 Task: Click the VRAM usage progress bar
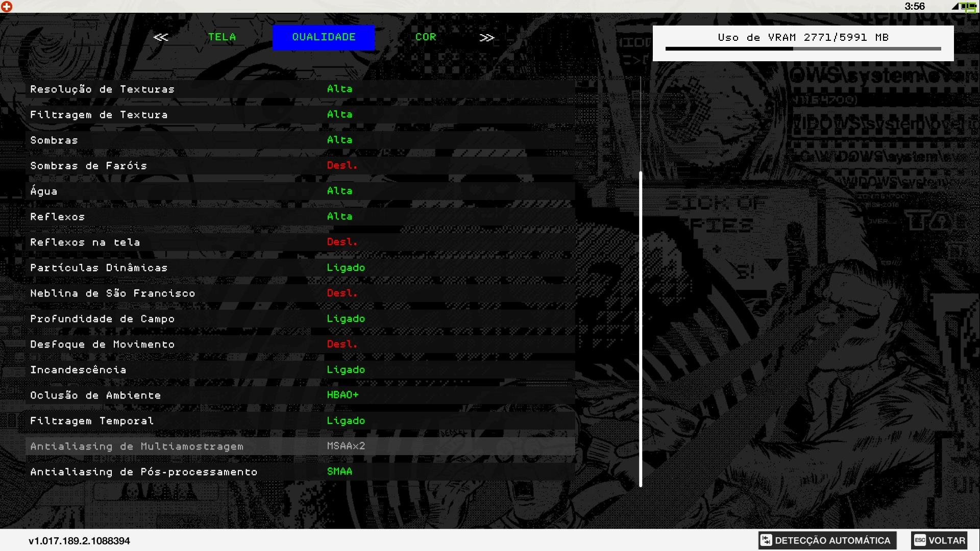point(803,49)
